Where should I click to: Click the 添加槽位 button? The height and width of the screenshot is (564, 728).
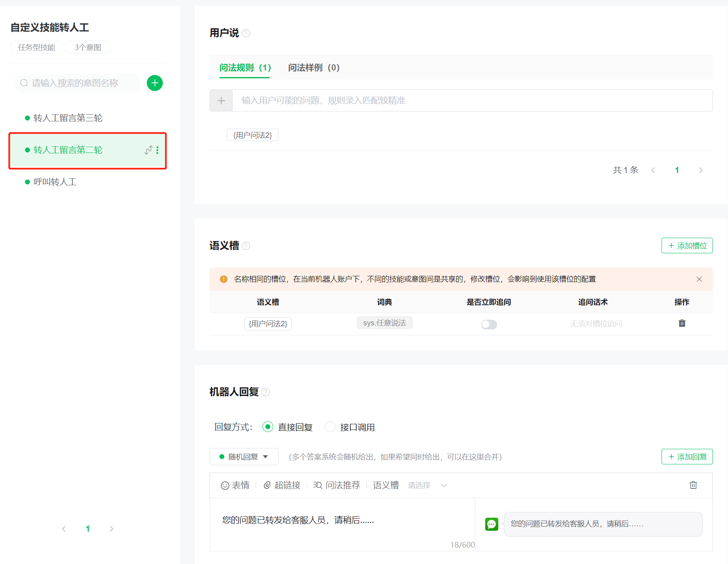[687, 246]
